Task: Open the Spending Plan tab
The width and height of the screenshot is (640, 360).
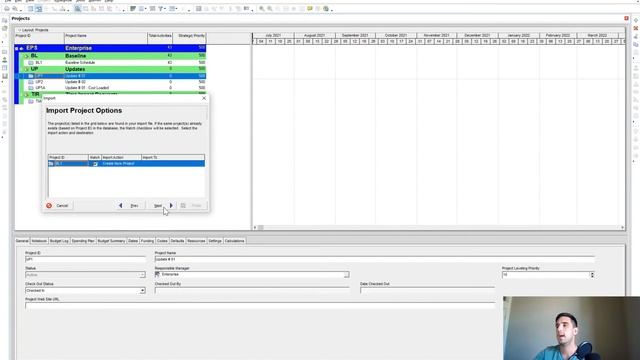Action: (83, 241)
